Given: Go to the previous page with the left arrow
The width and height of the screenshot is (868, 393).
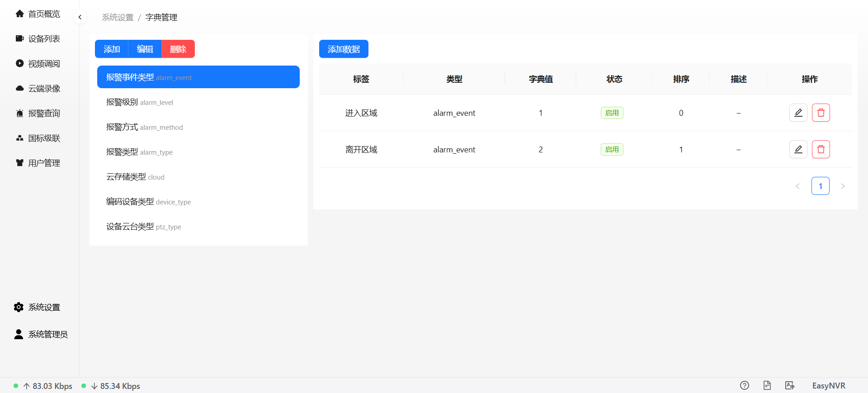Looking at the screenshot, I should tap(798, 186).
